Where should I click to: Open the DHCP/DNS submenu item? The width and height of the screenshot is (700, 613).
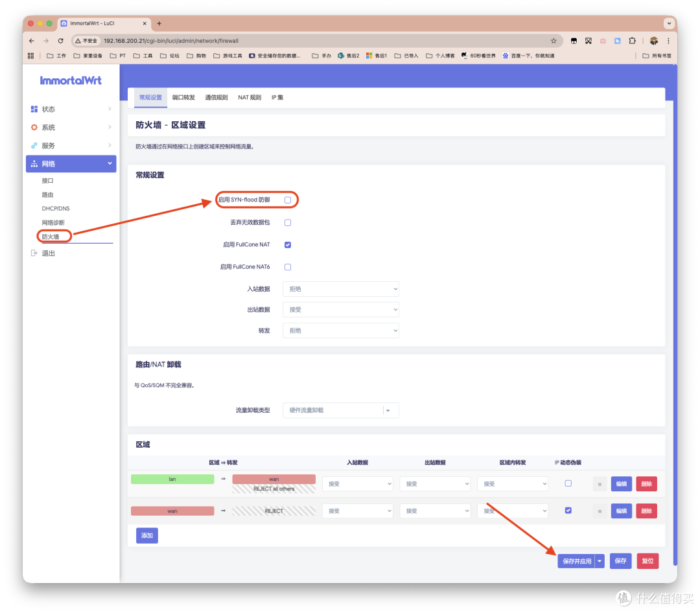point(55,209)
